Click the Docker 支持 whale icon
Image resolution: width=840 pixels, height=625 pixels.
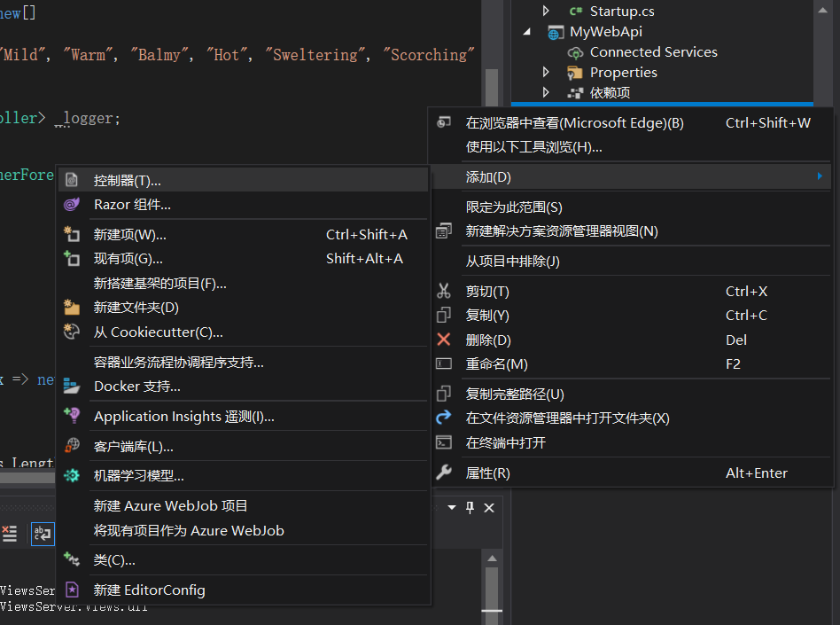tap(72, 386)
